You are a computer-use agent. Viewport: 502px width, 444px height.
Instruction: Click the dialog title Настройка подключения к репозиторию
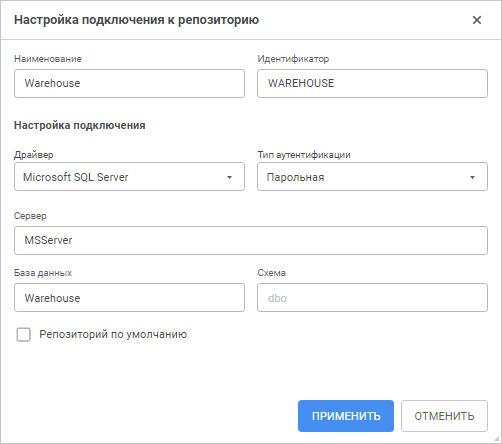[x=136, y=20]
